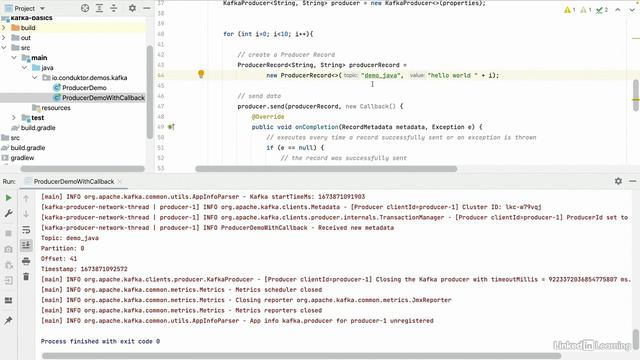640x360 pixels.
Task: Toggle soft-wrap in Run console
Action: click(x=26, y=230)
